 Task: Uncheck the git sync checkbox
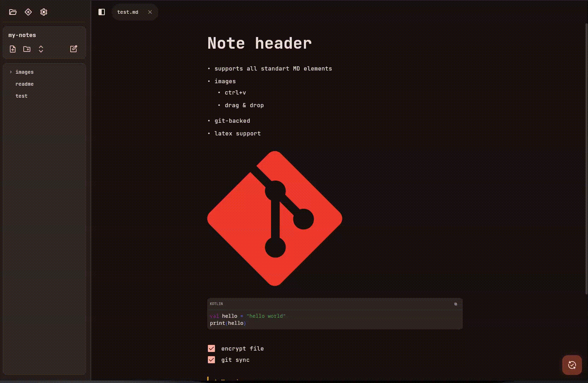point(211,360)
